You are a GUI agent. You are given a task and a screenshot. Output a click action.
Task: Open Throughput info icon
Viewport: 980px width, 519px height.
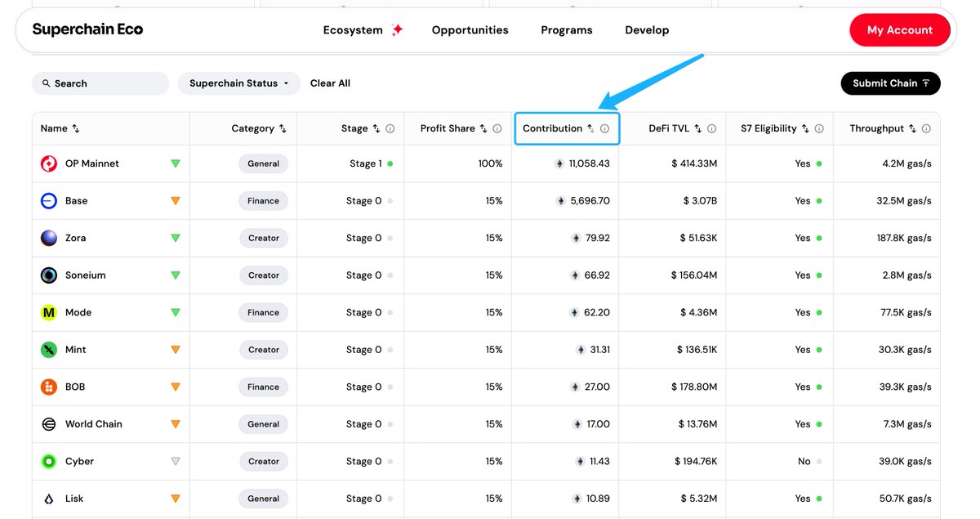926,128
